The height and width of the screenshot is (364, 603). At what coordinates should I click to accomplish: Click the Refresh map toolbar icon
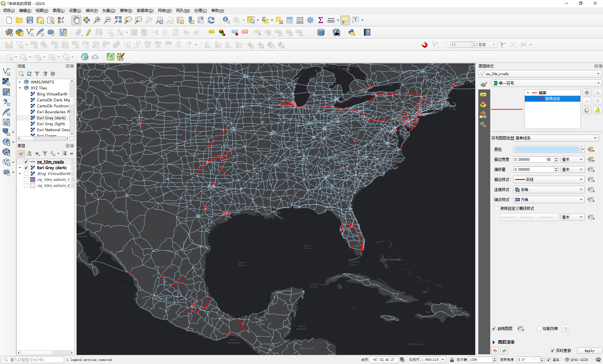tap(211, 20)
